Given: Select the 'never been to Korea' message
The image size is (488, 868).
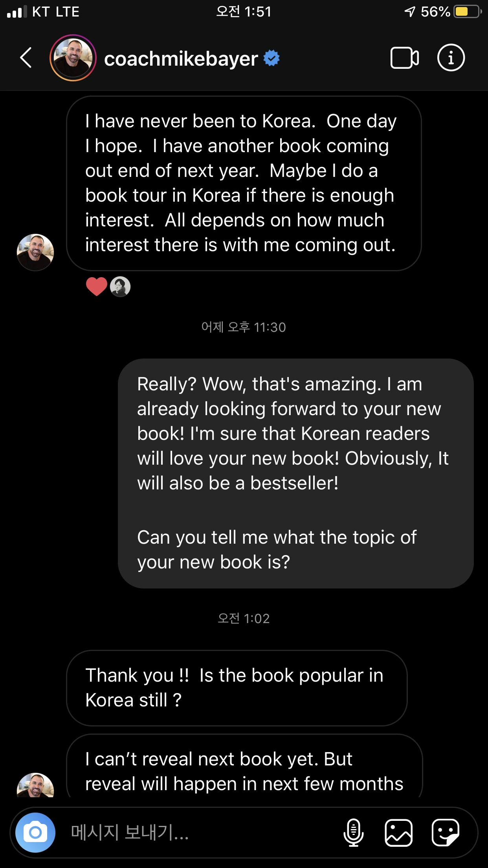Looking at the screenshot, I should pyautogui.click(x=244, y=183).
